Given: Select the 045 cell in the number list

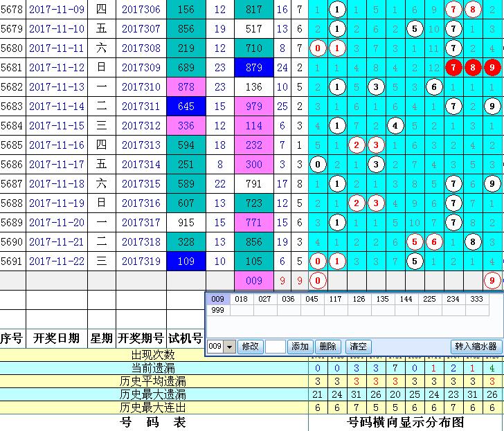Looking at the screenshot, I should point(312,300).
